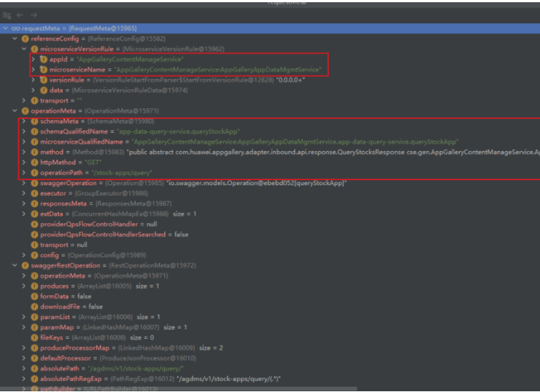Expand the appId field
The height and width of the screenshot is (392, 540).
pos(33,59)
